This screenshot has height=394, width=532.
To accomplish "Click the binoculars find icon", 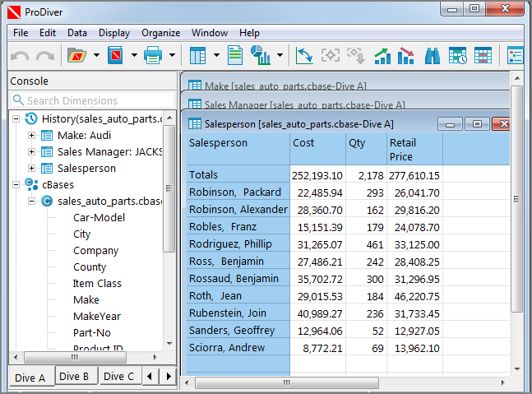I will pyautogui.click(x=433, y=56).
